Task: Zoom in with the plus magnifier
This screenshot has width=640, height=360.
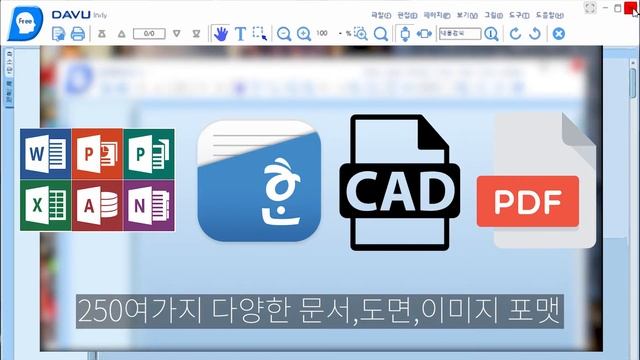Action: point(304,33)
